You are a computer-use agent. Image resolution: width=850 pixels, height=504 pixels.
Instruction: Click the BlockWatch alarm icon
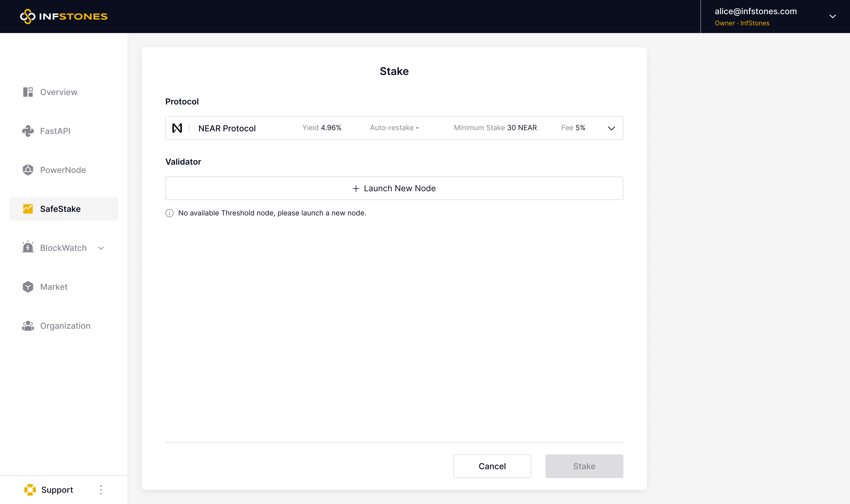pyautogui.click(x=28, y=247)
